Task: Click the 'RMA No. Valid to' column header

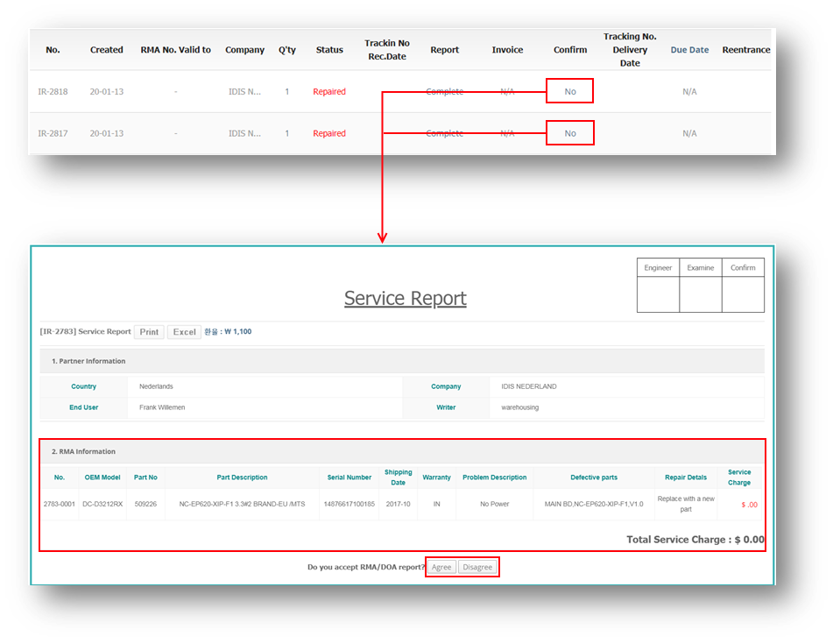Action: pyautogui.click(x=175, y=49)
